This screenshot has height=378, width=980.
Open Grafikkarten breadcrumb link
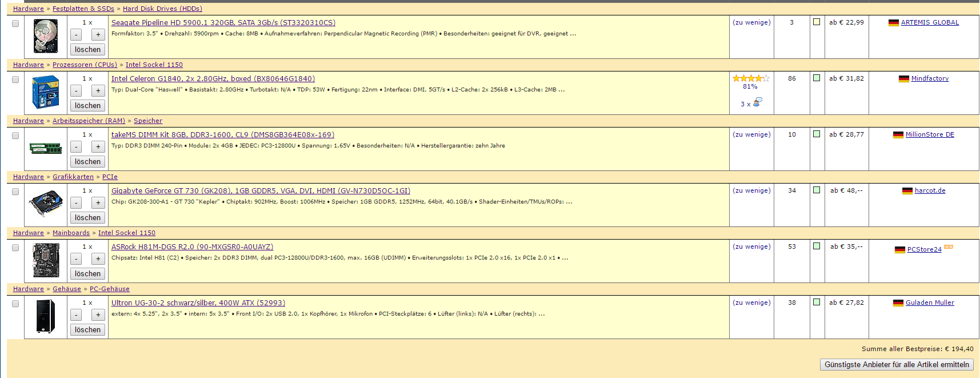pyautogui.click(x=73, y=177)
